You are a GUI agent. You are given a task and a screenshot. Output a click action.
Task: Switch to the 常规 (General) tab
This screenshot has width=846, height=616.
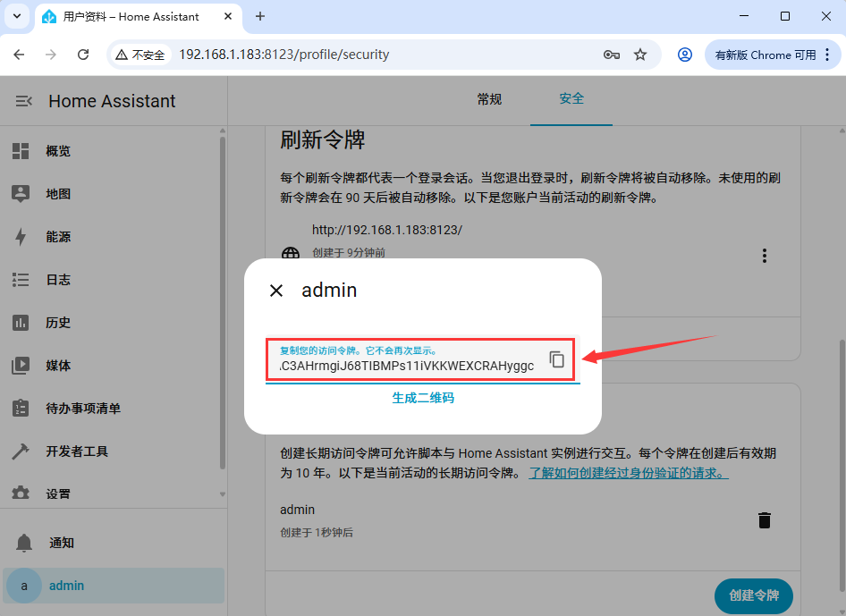pyautogui.click(x=489, y=100)
